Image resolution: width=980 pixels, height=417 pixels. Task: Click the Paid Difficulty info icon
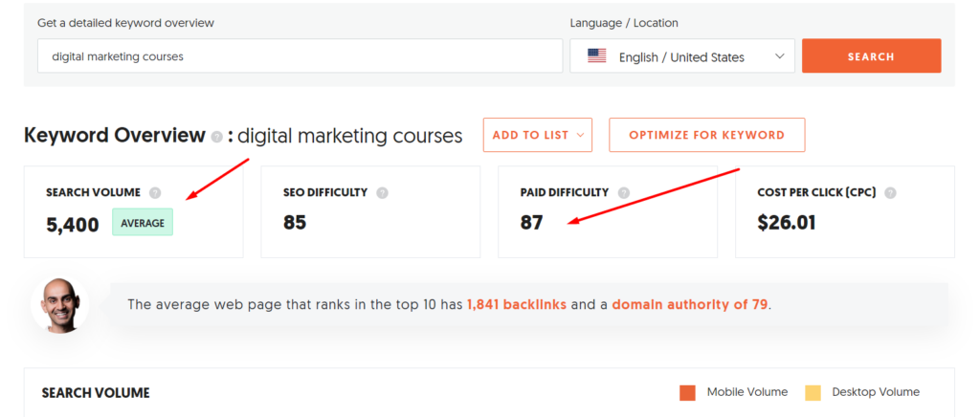(624, 193)
